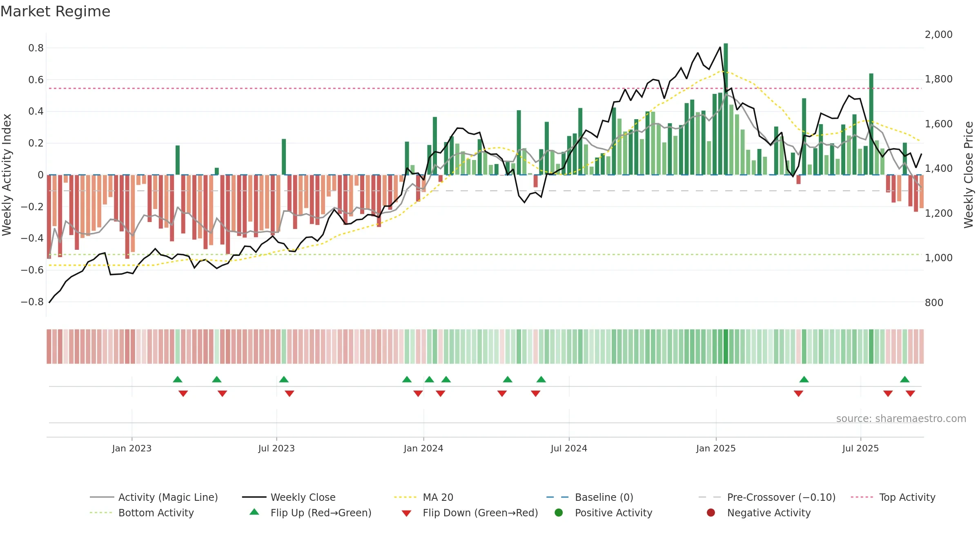Screen dimensions: 980x551
Task: Hide the Pre-Crossover (−0.10) legend series
Action: tap(767, 497)
